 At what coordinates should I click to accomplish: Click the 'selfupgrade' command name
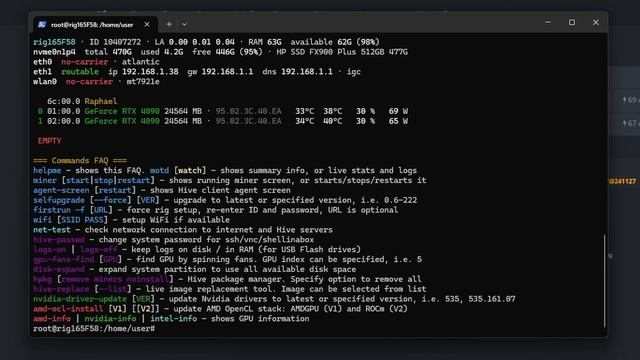pyautogui.click(x=59, y=200)
